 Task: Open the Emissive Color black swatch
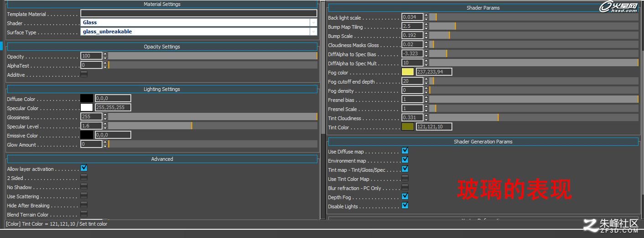click(x=87, y=135)
